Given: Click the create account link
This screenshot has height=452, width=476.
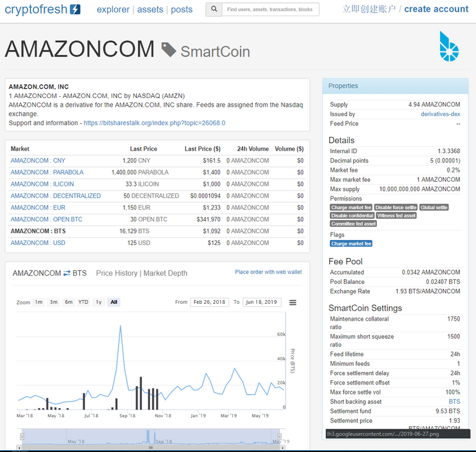Looking at the screenshot, I should point(436,9).
